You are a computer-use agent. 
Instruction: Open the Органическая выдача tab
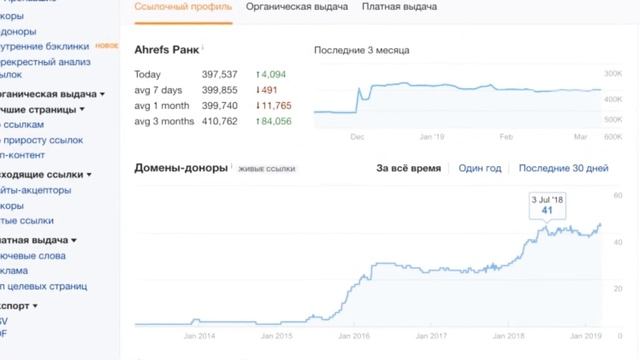pos(297,7)
